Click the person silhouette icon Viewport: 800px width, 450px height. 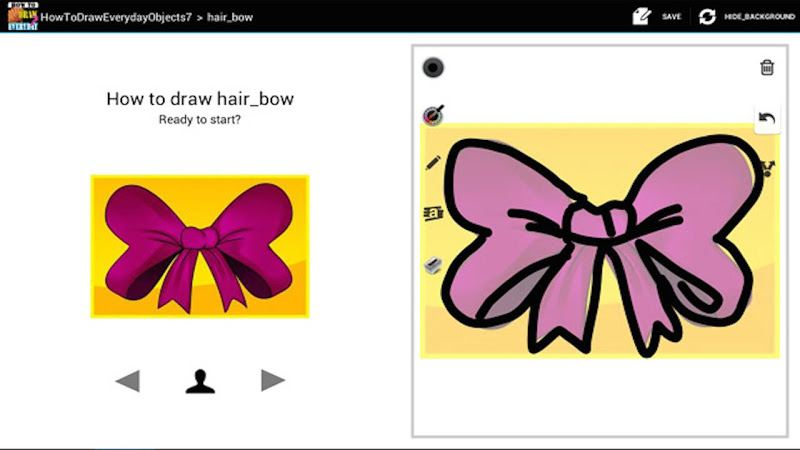200,381
